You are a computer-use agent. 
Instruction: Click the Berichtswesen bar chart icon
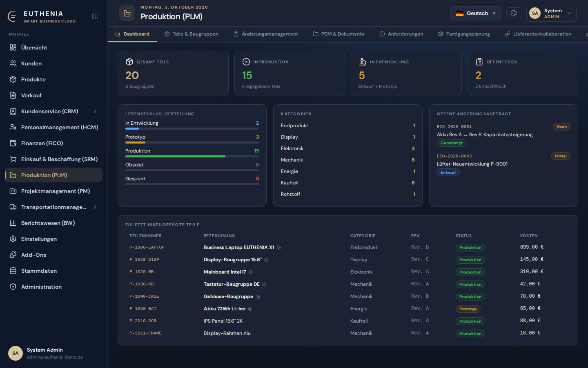[x=13, y=223]
